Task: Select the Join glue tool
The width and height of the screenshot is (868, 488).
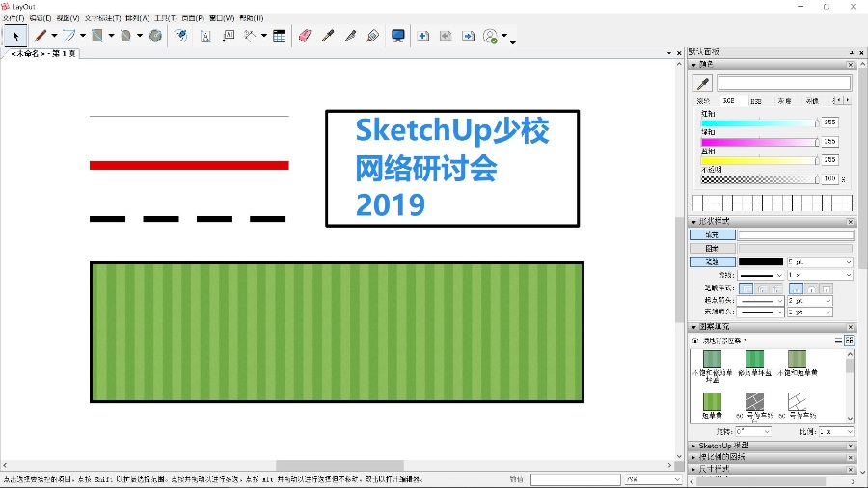Action: (x=373, y=36)
